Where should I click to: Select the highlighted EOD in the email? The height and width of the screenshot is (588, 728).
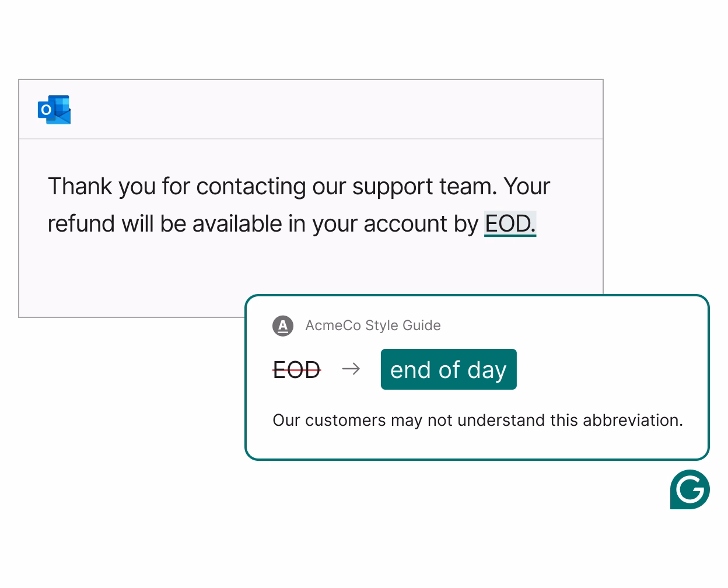pos(509,223)
